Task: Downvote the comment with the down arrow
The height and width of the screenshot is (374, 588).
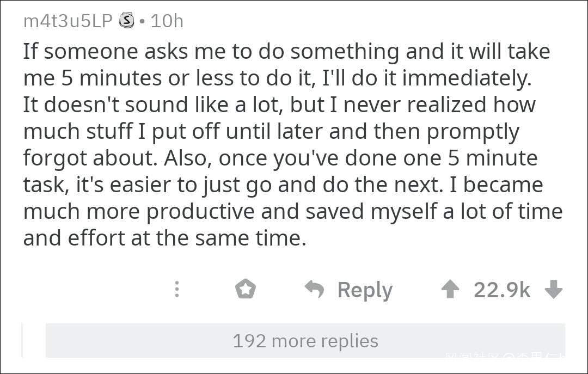Action: 553,290
